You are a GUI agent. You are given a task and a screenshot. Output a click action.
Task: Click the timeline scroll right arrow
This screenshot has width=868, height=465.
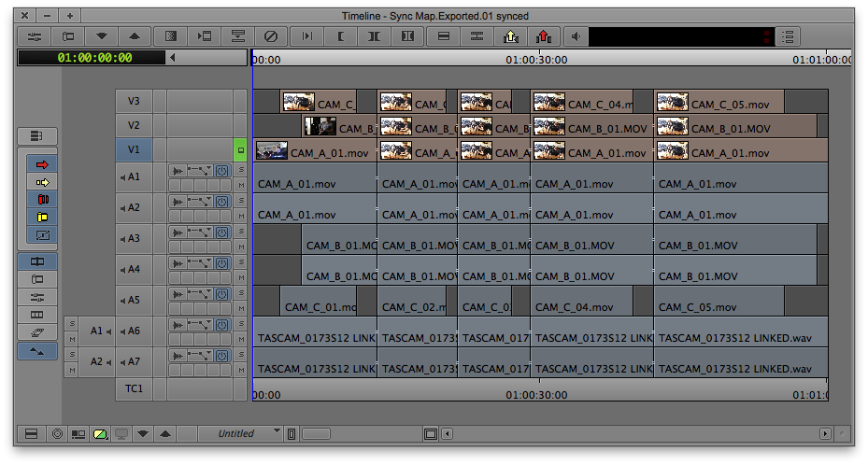click(x=825, y=434)
